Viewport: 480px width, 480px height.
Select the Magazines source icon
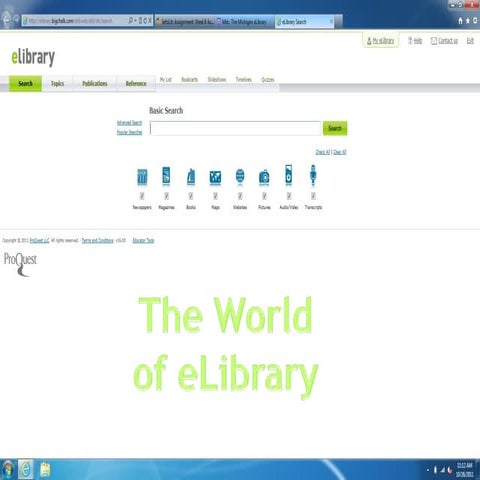coord(166,176)
